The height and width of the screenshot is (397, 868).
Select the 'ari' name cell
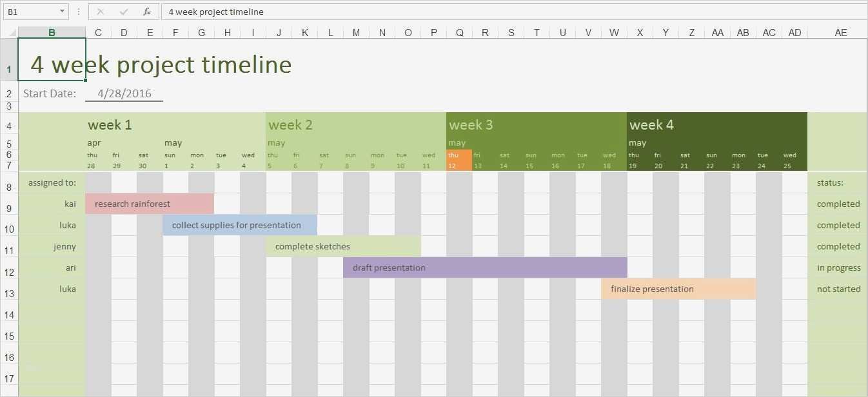[x=52, y=267]
